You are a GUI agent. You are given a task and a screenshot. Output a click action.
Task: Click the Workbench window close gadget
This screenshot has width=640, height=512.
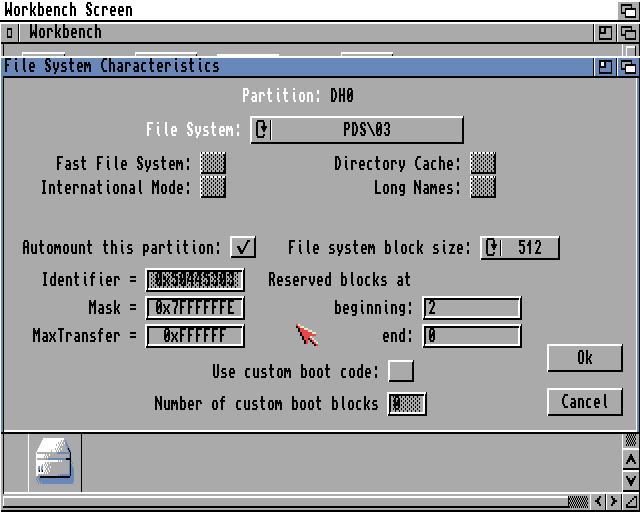11,33
